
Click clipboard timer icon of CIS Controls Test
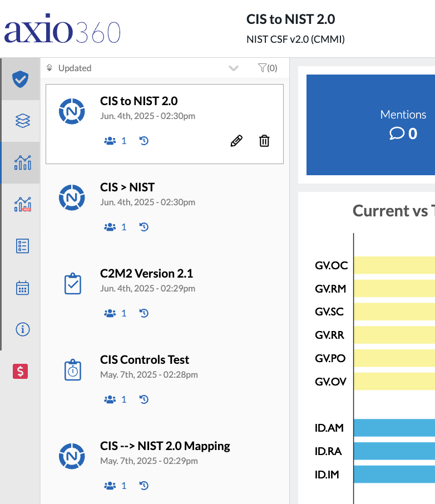pyautogui.click(x=73, y=369)
